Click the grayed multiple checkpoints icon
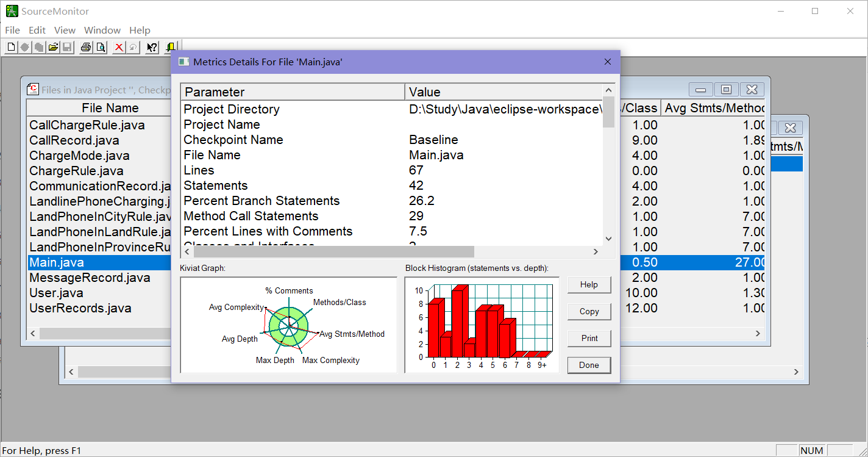Screen dimensions: 868x457 point(39,47)
